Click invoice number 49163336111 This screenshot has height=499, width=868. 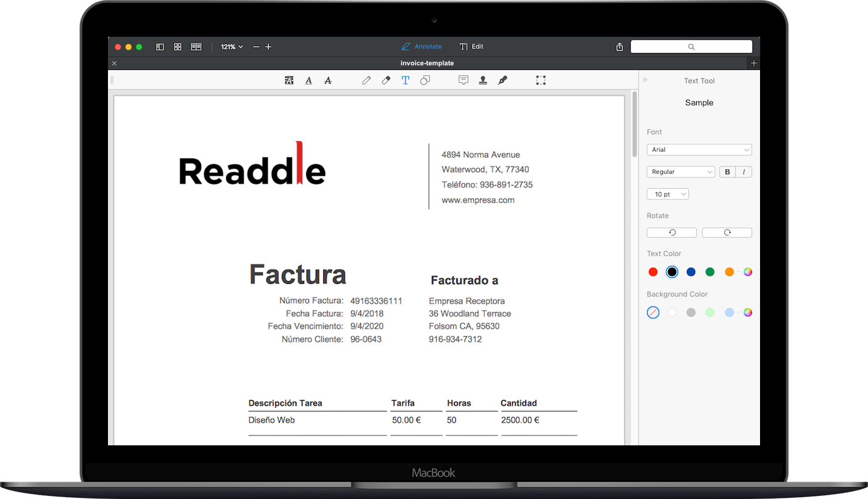(376, 301)
